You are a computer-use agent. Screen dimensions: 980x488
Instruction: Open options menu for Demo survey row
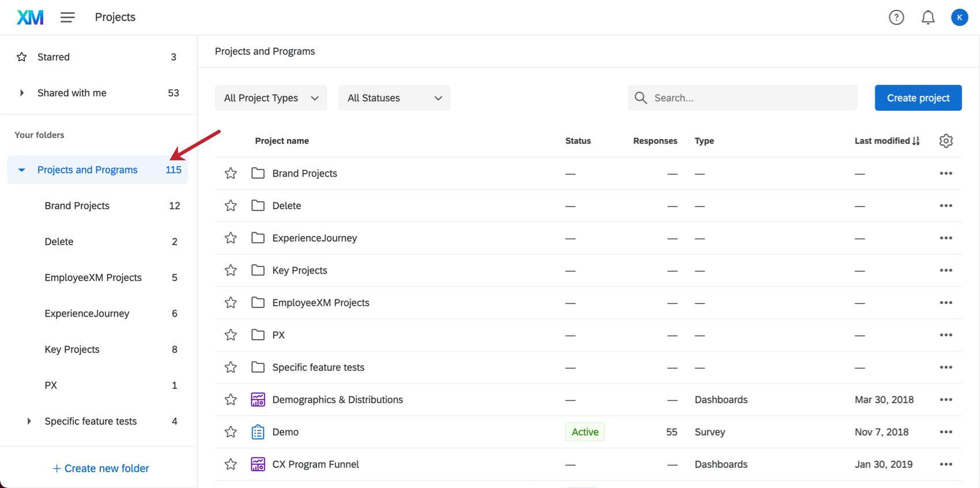pyautogui.click(x=945, y=432)
